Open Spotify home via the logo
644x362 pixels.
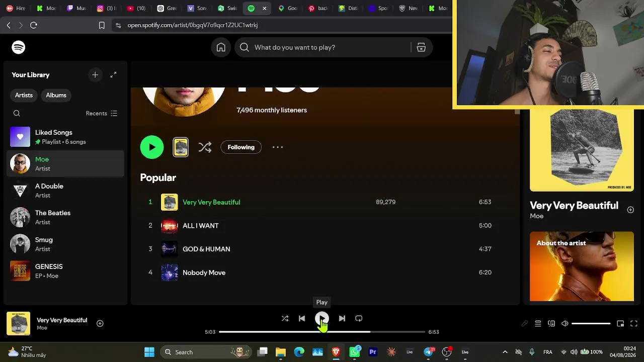point(19,47)
